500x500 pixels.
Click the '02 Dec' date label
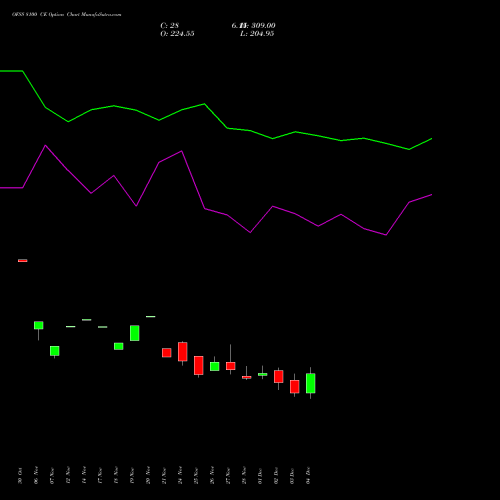tap(276, 476)
